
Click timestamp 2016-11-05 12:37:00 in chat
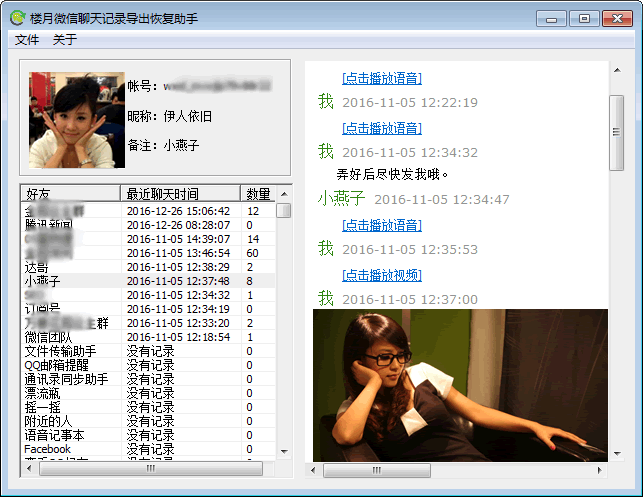click(x=410, y=300)
